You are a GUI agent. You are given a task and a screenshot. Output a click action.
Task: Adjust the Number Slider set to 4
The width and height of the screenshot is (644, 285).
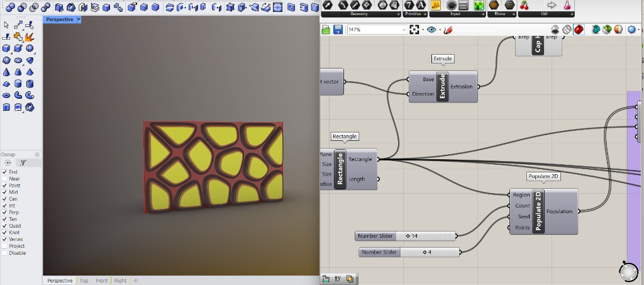click(x=409, y=252)
